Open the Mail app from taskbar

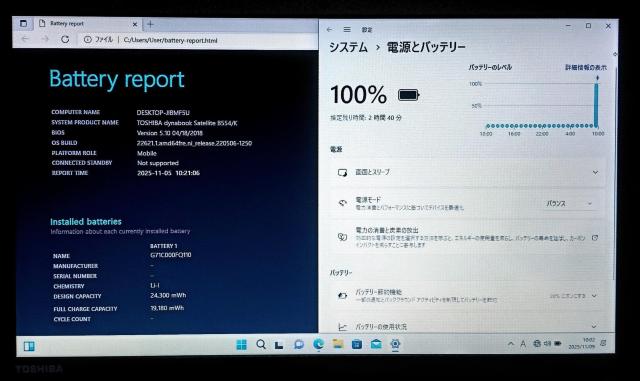[x=376, y=344]
